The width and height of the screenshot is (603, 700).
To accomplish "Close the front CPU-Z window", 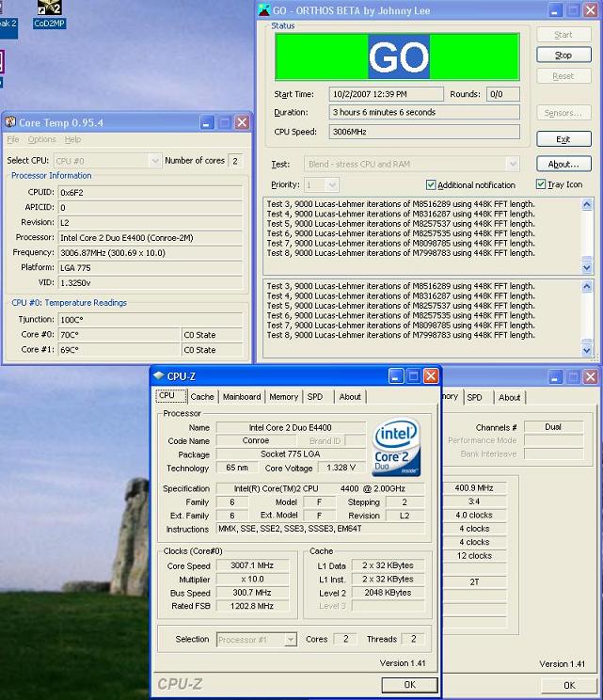I will (431, 376).
